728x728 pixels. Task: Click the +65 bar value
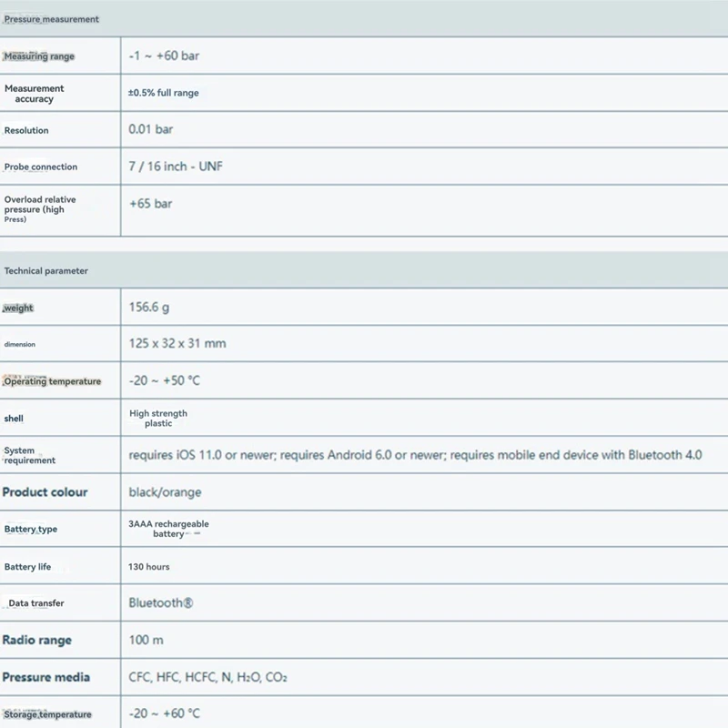(150, 204)
